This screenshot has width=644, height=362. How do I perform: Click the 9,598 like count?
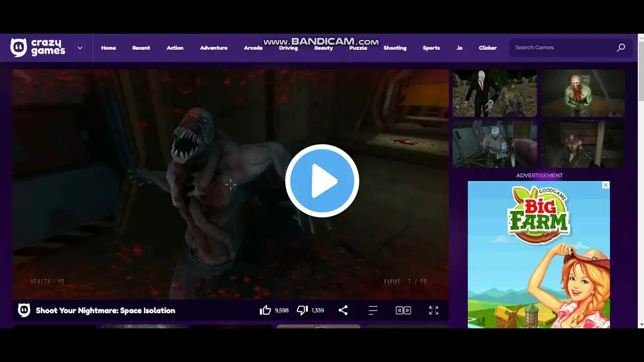point(282,311)
